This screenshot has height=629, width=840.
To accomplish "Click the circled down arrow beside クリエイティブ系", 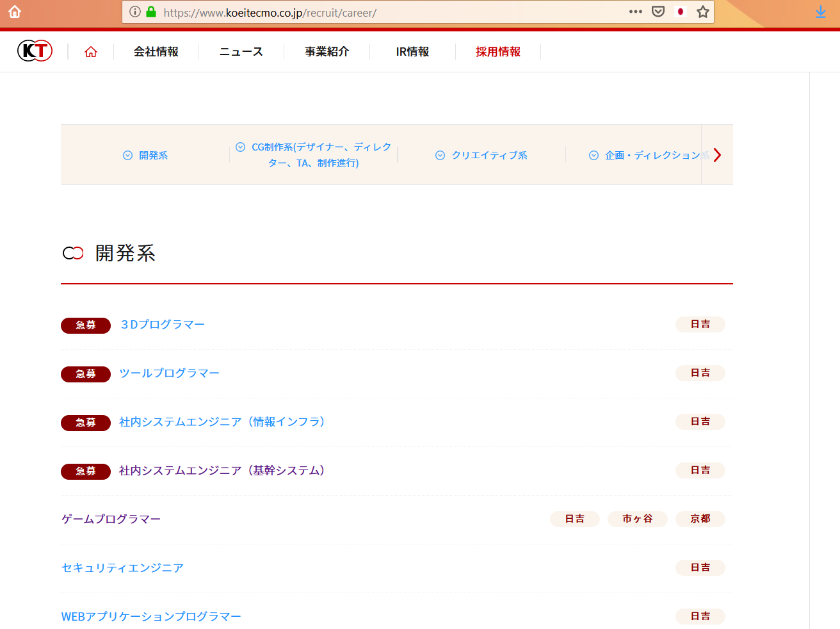I will tap(440, 156).
